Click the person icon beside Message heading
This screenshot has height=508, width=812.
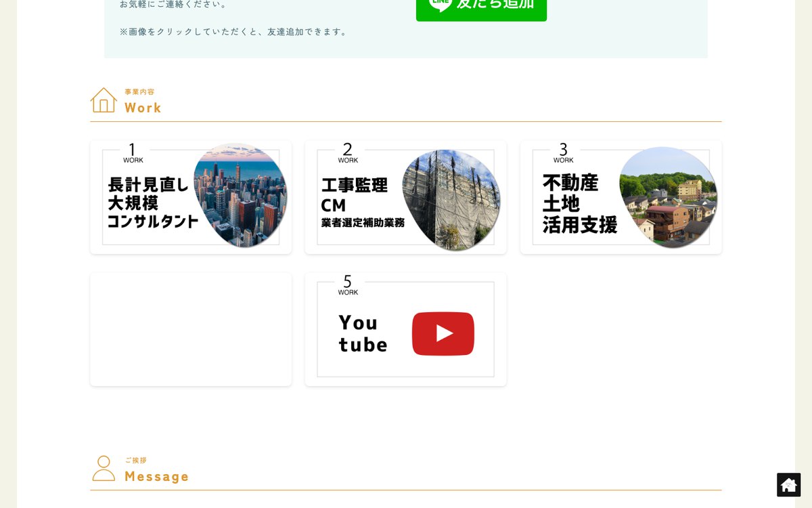pyautogui.click(x=104, y=469)
